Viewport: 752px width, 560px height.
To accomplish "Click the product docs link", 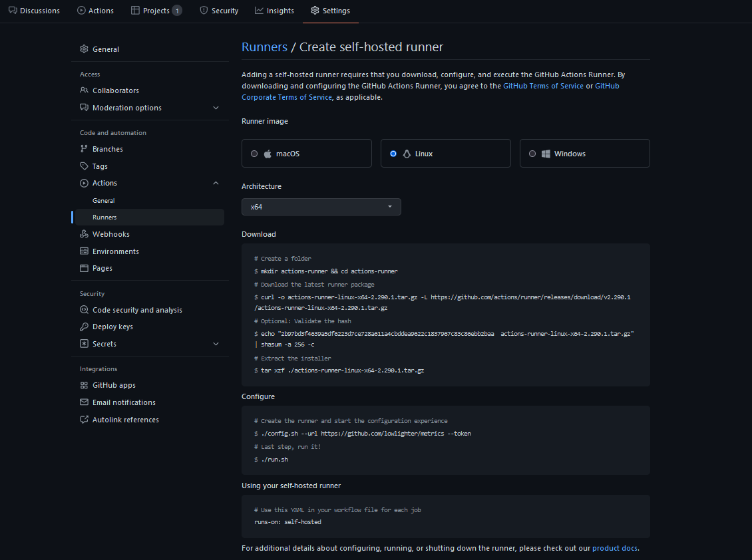I will pyautogui.click(x=614, y=547).
